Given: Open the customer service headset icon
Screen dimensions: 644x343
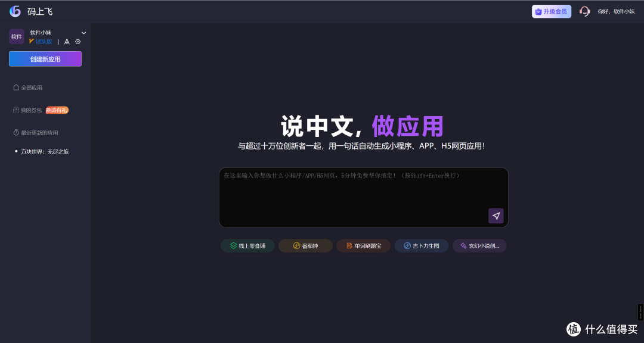Looking at the screenshot, I should [584, 11].
